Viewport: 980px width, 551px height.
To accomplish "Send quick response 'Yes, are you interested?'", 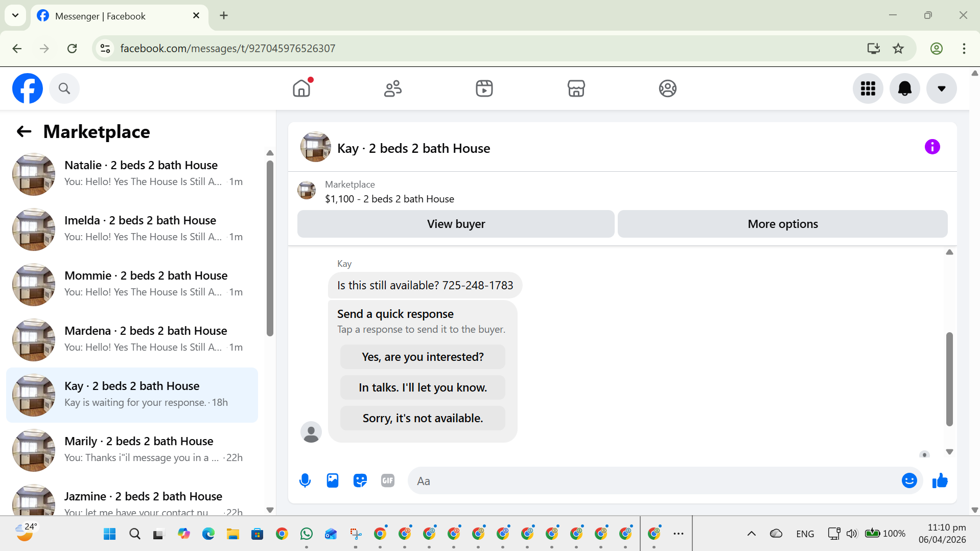I will point(423,357).
